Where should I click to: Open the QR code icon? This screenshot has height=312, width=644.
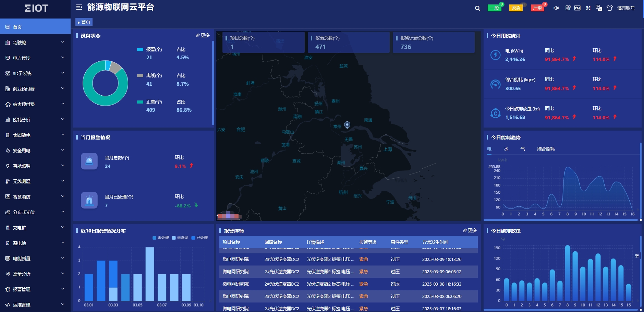tap(568, 8)
